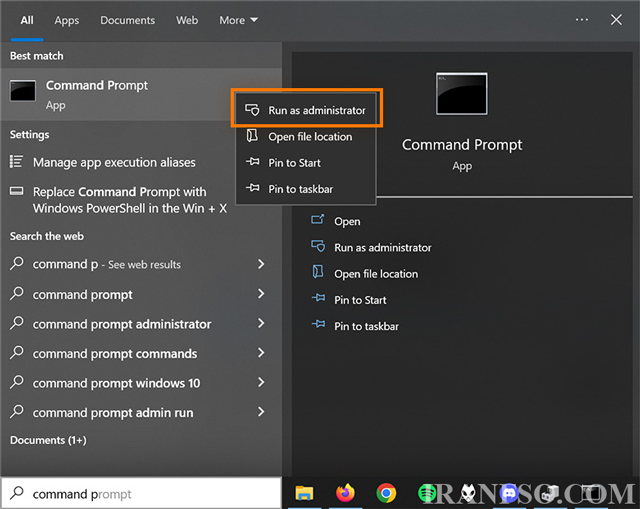Click the Settings section header
640x509 pixels.
pos(29,134)
